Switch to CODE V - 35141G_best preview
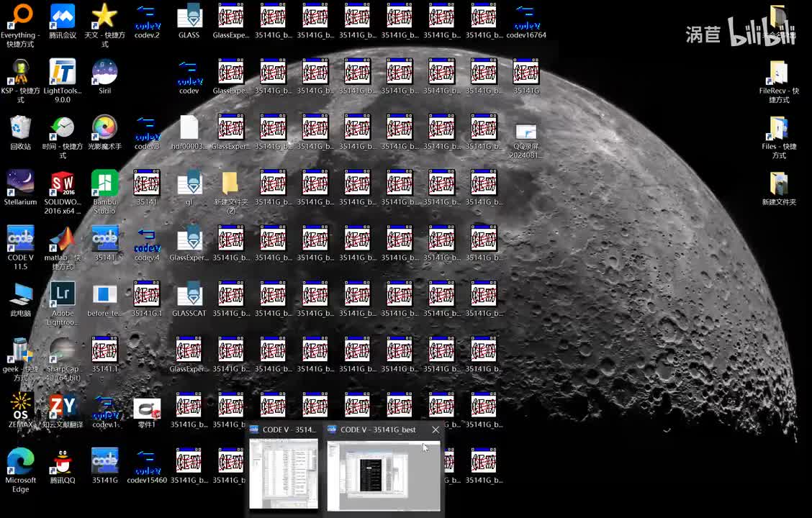The width and height of the screenshot is (812, 518). point(384,468)
